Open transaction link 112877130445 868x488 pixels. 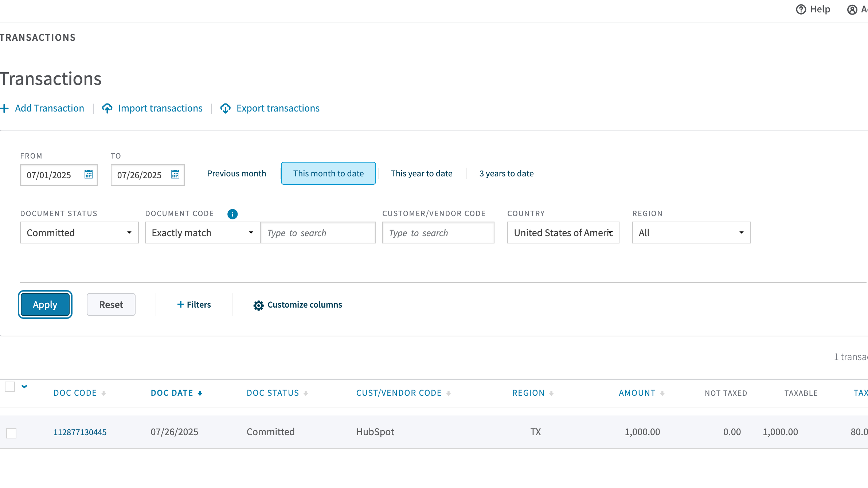pos(80,432)
